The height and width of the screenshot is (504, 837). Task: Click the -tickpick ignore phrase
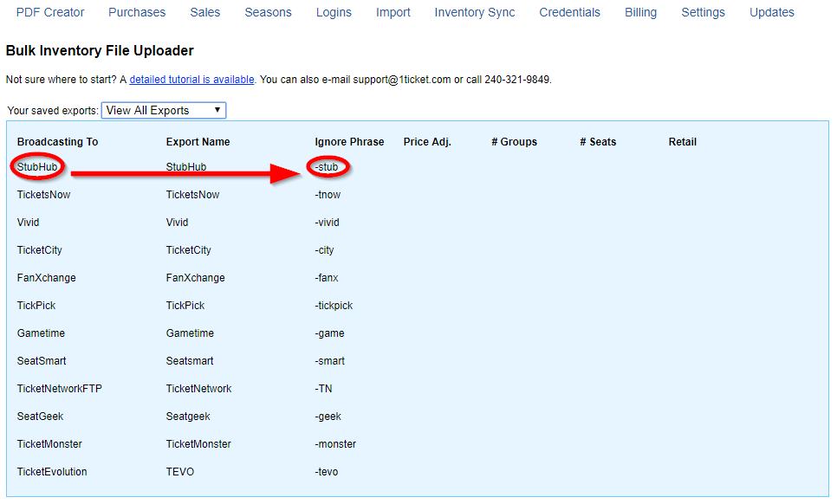(x=334, y=306)
